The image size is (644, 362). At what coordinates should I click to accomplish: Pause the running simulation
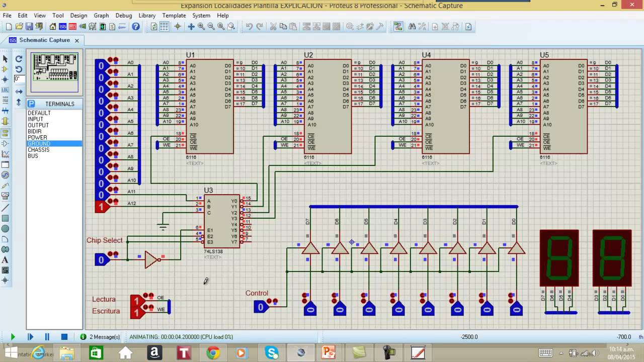click(47, 337)
